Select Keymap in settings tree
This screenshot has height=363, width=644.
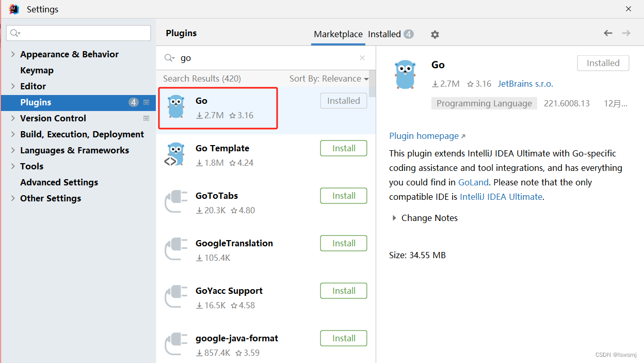pos(37,70)
